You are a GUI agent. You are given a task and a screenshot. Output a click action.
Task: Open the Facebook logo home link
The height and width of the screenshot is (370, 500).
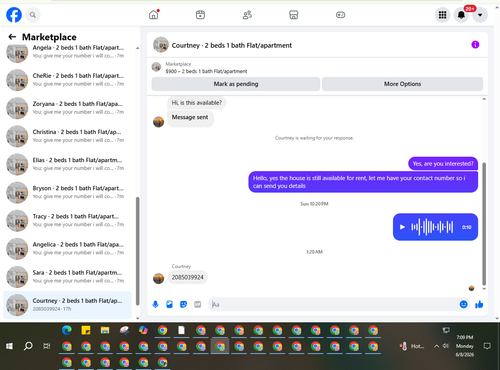[x=14, y=15]
